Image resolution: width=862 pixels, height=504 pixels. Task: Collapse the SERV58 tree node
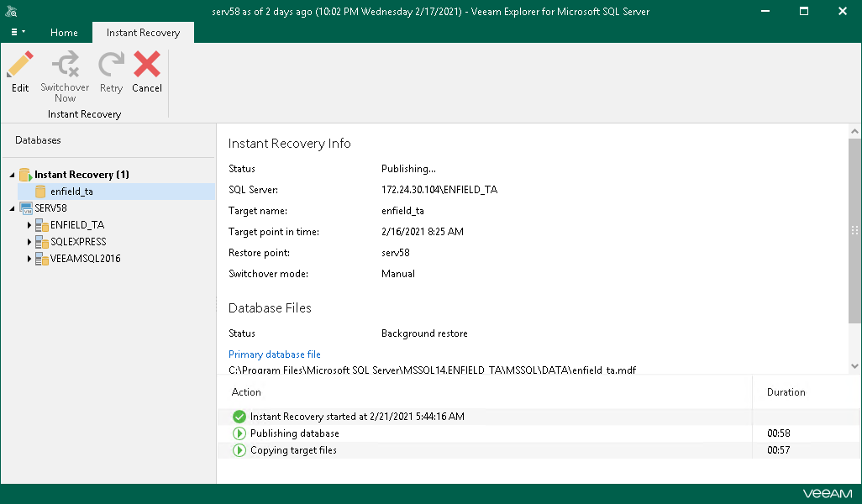click(12, 208)
